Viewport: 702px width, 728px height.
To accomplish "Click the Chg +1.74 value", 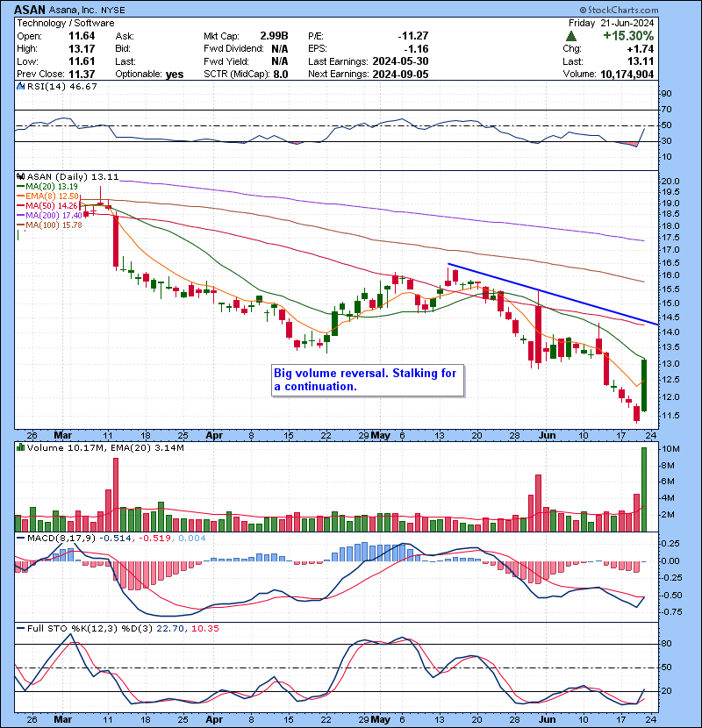I will coord(641,49).
